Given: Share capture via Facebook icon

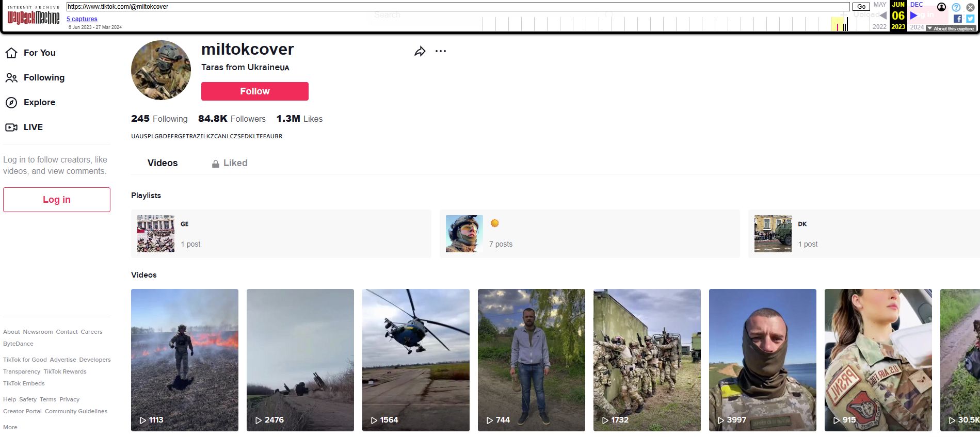Looking at the screenshot, I should 958,19.
